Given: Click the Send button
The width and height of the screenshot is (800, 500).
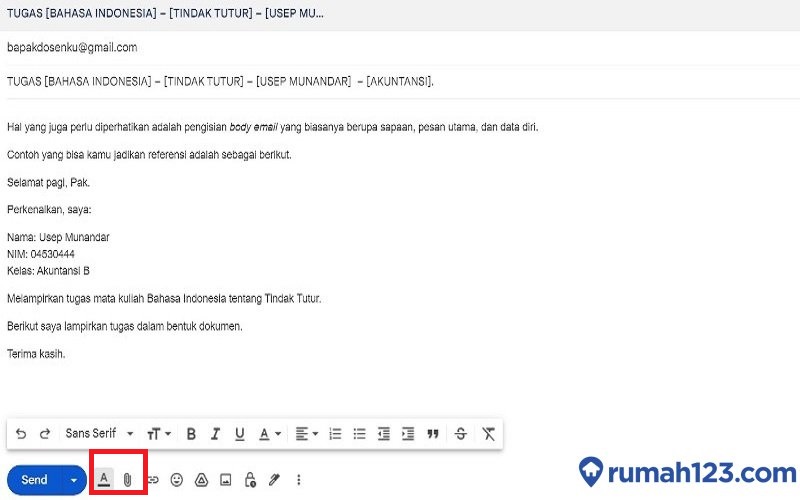Looking at the screenshot, I should (34, 480).
